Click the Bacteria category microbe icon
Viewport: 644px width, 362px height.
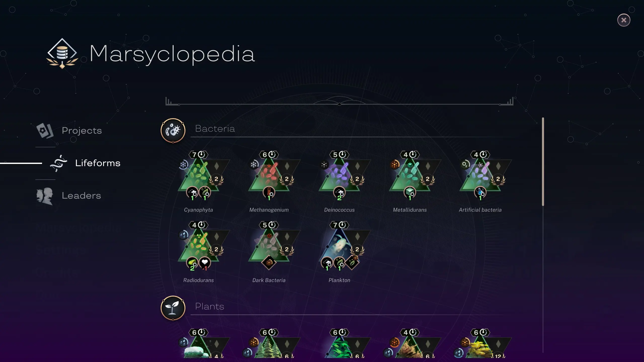click(x=173, y=130)
